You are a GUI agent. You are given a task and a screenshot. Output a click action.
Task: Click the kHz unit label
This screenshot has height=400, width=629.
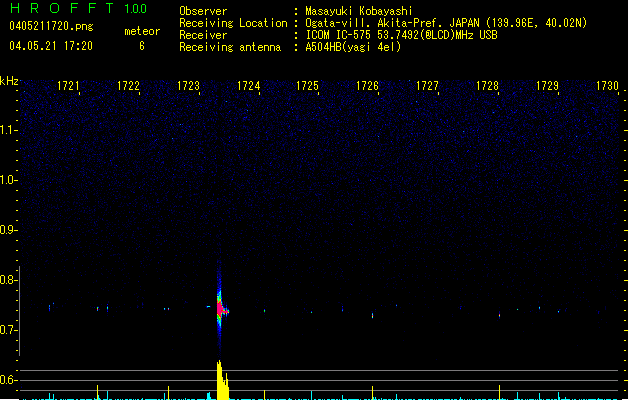(10, 81)
